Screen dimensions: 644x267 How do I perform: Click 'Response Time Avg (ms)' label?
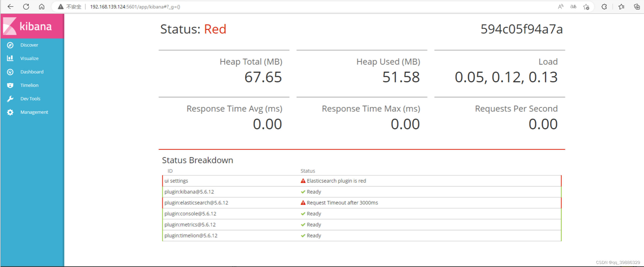click(x=234, y=109)
